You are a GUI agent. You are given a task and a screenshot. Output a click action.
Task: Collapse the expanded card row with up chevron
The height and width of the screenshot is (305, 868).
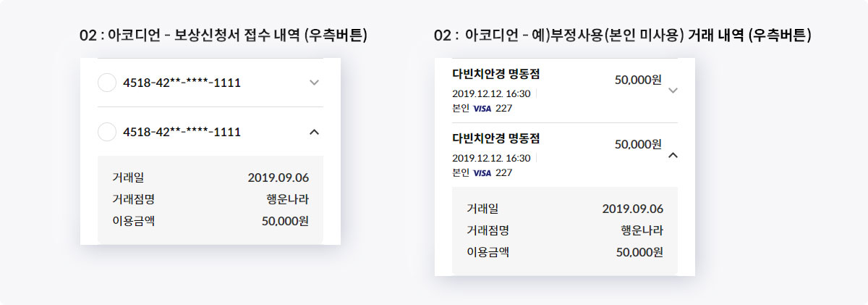[314, 132]
